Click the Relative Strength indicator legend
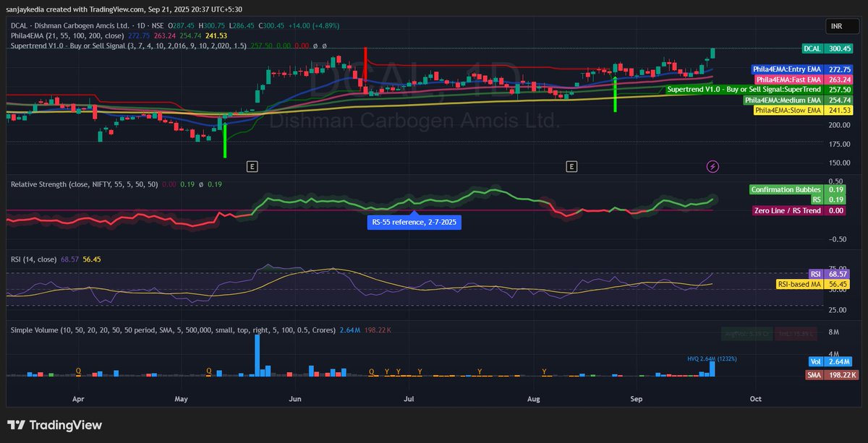 (x=84, y=184)
